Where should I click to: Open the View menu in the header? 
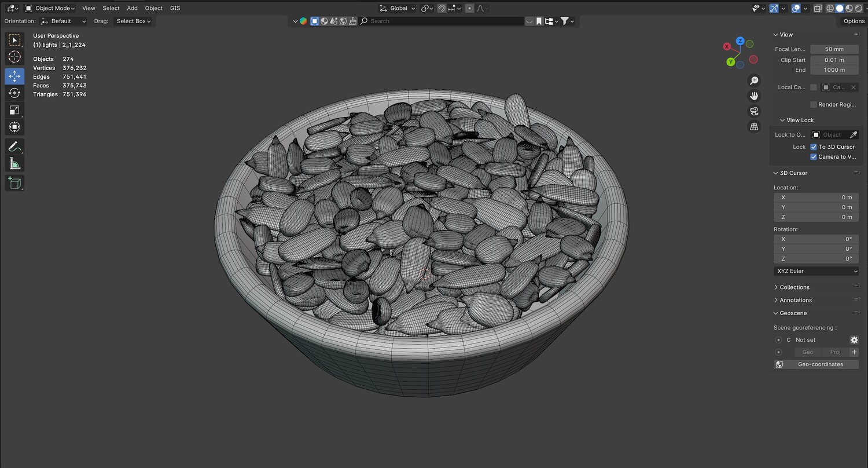[x=89, y=8]
